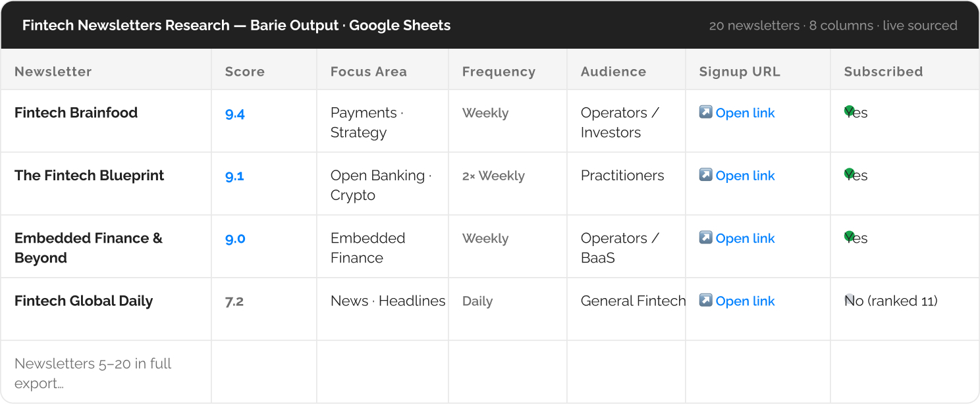Click green subscribed dot for The Fintech Blueprint

[849, 174]
